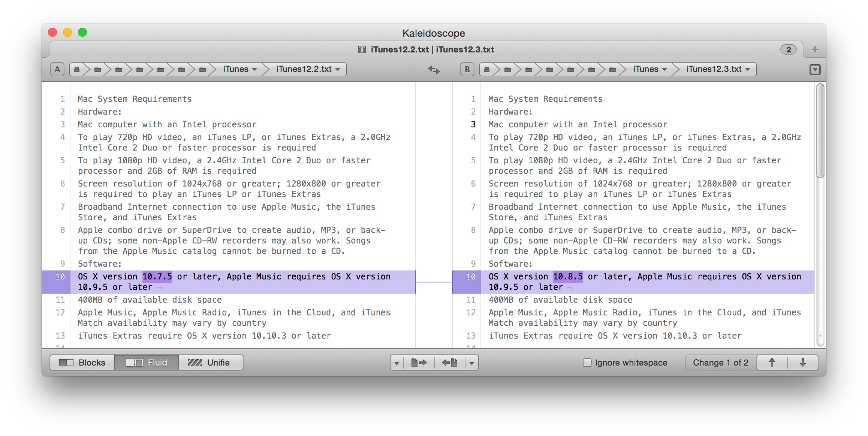Open the iTunes12.3.txt file dropdown
The image size is (868, 436).
point(718,69)
